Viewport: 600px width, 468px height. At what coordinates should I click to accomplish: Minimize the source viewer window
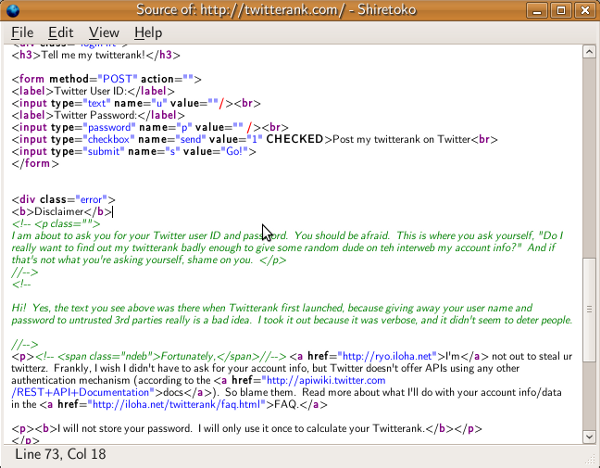(537, 10)
